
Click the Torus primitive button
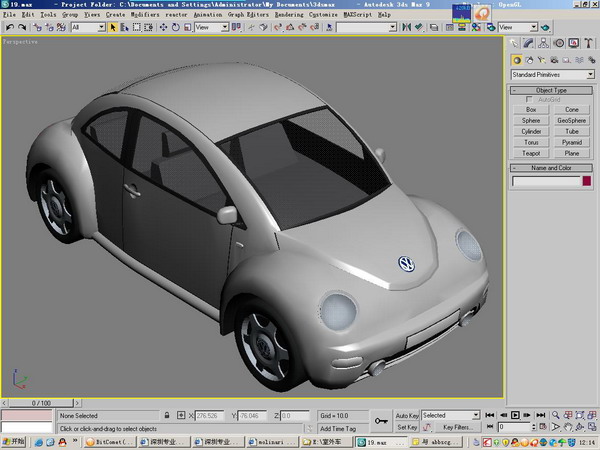(531, 142)
